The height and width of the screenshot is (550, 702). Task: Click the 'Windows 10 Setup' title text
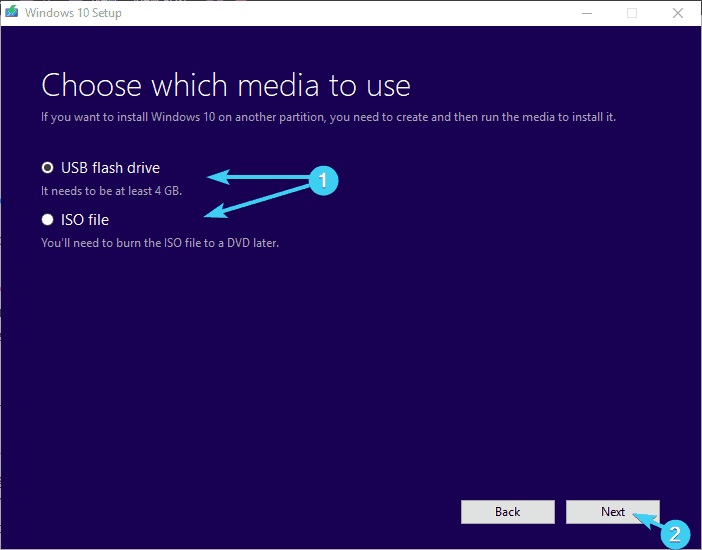click(73, 13)
